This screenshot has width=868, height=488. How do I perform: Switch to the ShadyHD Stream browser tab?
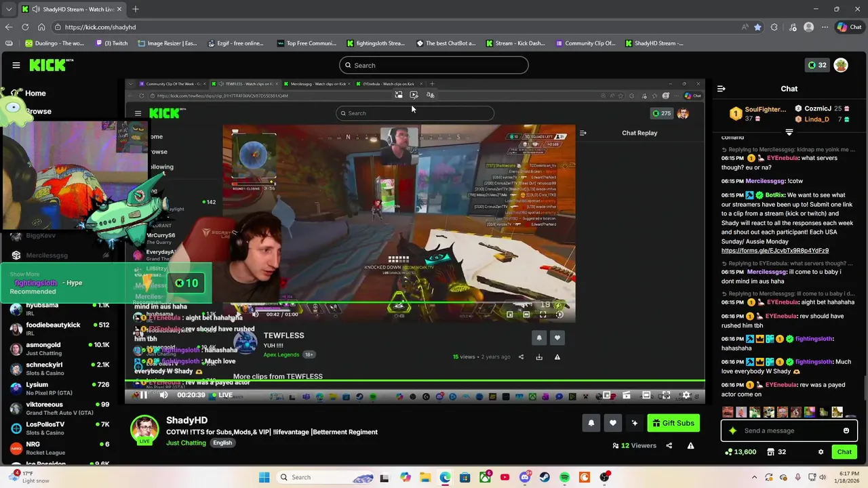coord(72,9)
